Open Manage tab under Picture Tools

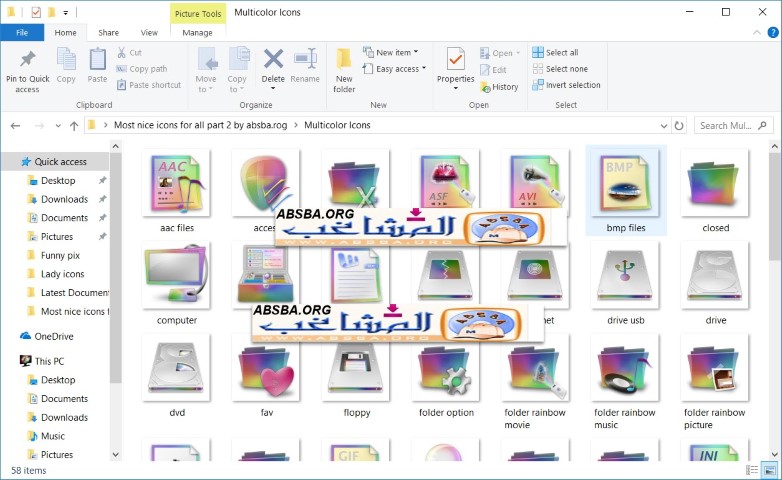[197, 32]
